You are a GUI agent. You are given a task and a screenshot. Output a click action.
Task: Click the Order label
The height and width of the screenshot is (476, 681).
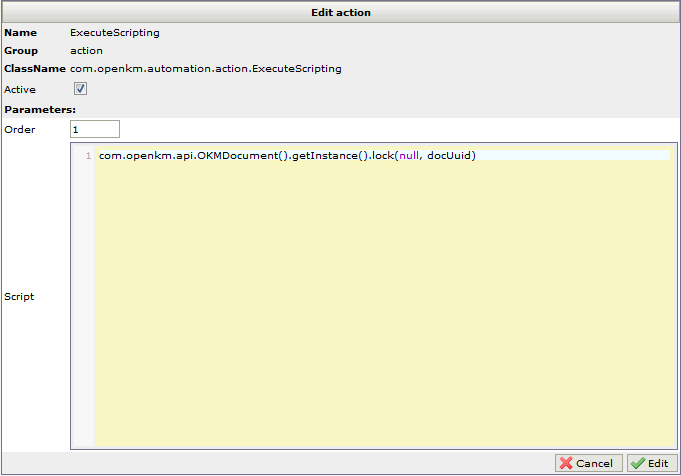[20, 129]
